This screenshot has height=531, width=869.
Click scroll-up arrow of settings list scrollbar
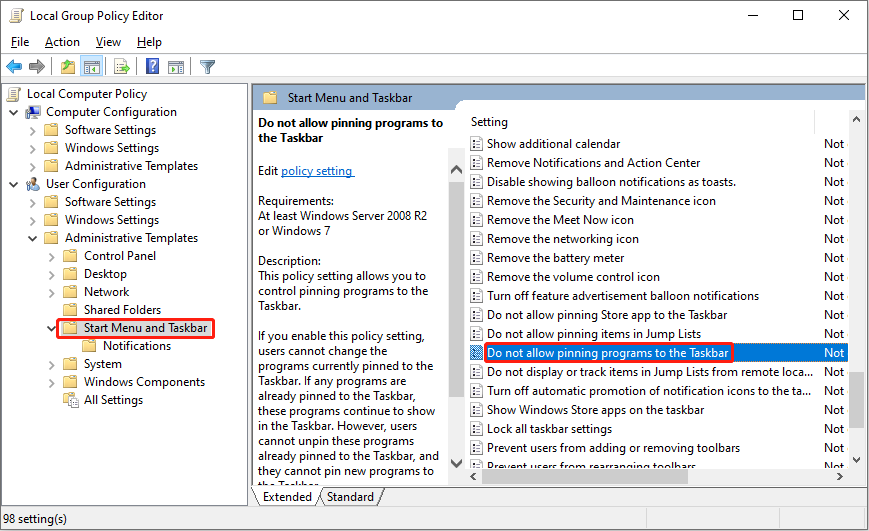856,119
